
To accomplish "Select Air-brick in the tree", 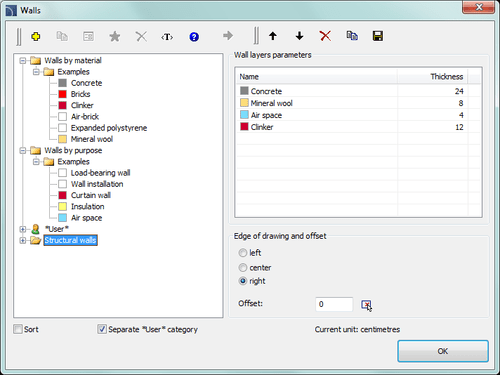I will click(x=85, y=117).
